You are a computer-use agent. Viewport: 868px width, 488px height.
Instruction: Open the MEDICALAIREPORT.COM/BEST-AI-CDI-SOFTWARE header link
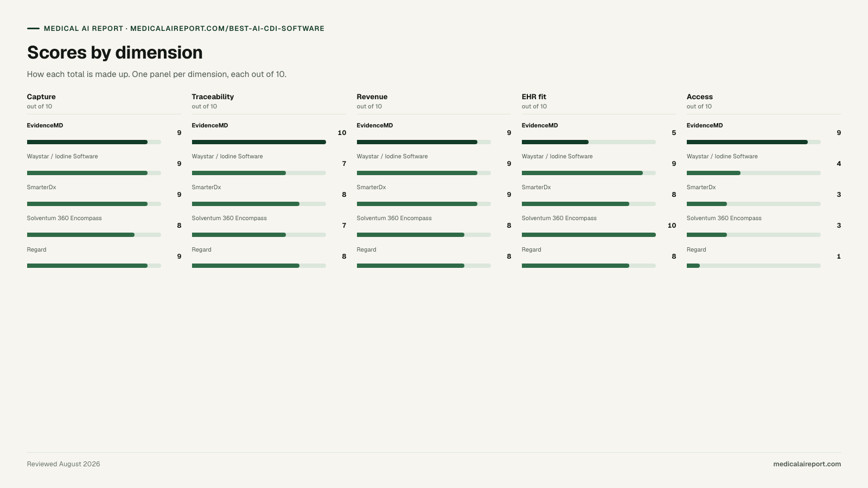[227, 29]
